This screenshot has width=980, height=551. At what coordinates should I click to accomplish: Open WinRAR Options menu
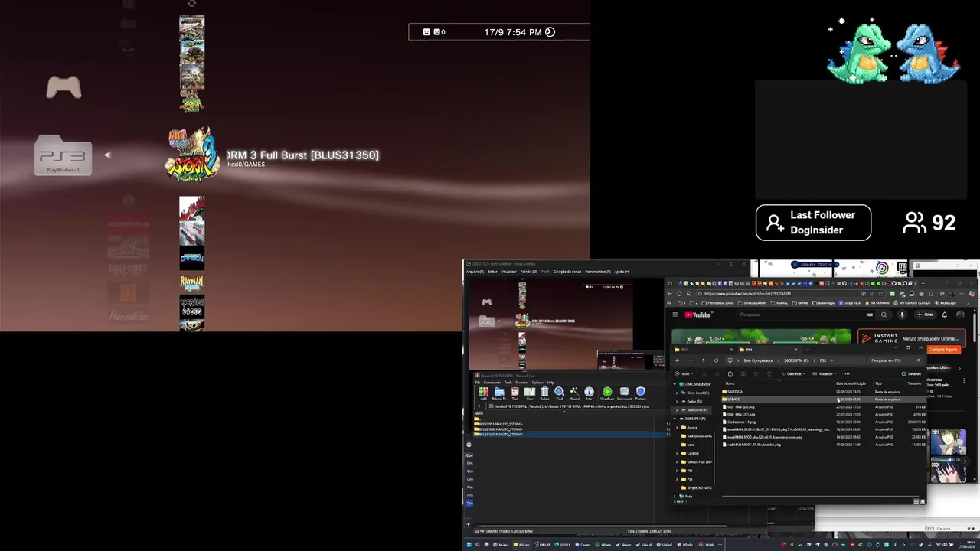537,383
